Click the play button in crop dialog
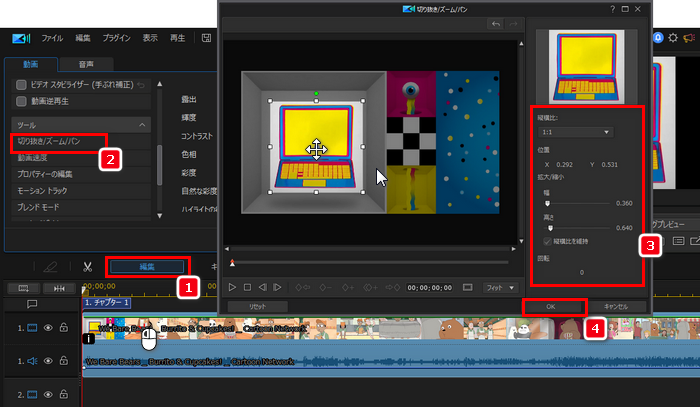Image resolution: width=700 pixels, height=407 pixels. coord(233,286)
